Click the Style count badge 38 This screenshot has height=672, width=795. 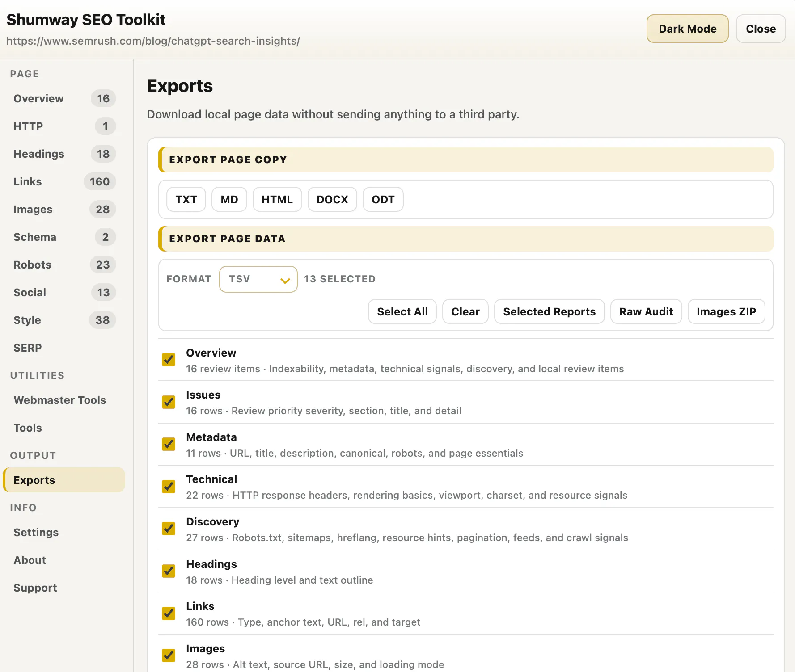(102, 320)
